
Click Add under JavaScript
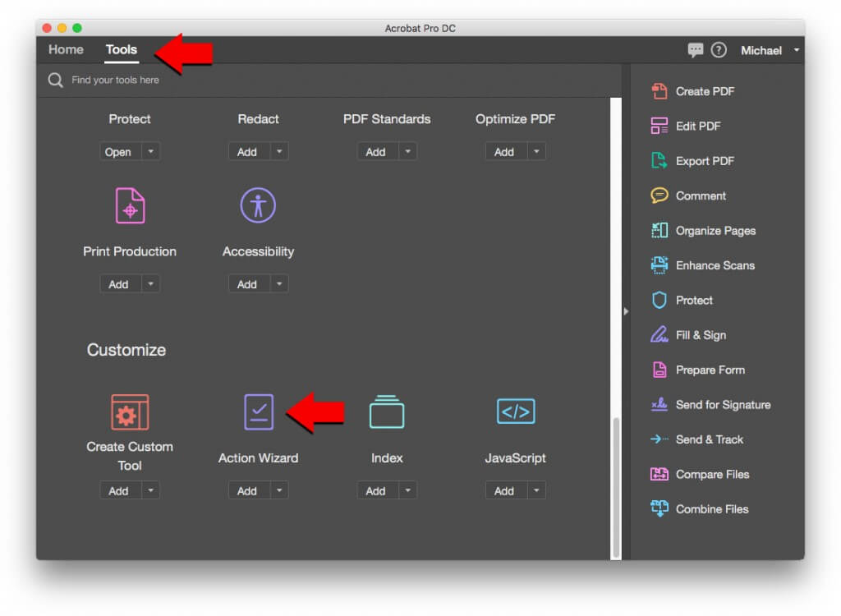pyautogui.click(x=506, y=490)
